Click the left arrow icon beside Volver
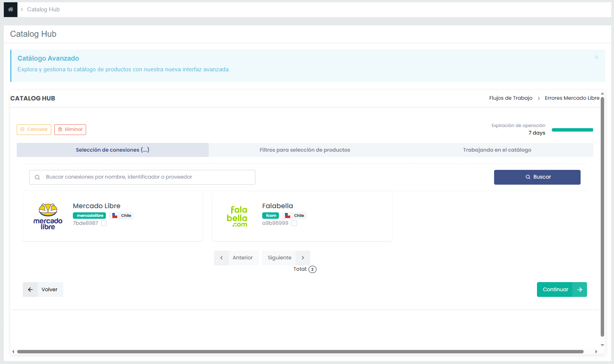The height and width of the screenshot is (364, 614). click(30, 290)
